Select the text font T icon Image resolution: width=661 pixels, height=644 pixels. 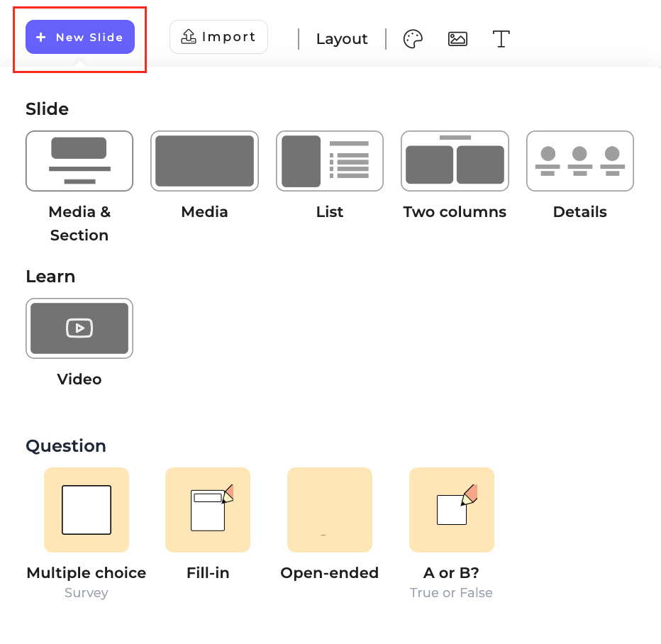point(501,39)
